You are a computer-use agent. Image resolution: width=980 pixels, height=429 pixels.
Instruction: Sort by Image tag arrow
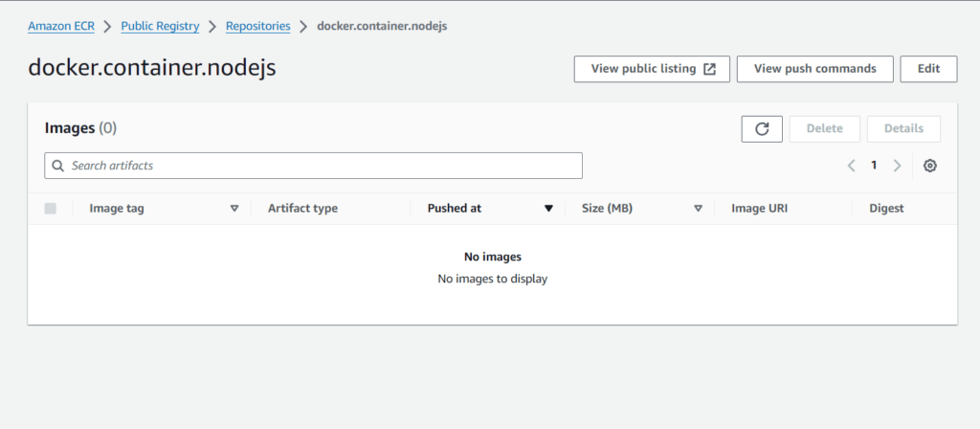click(x=234, y=209)
